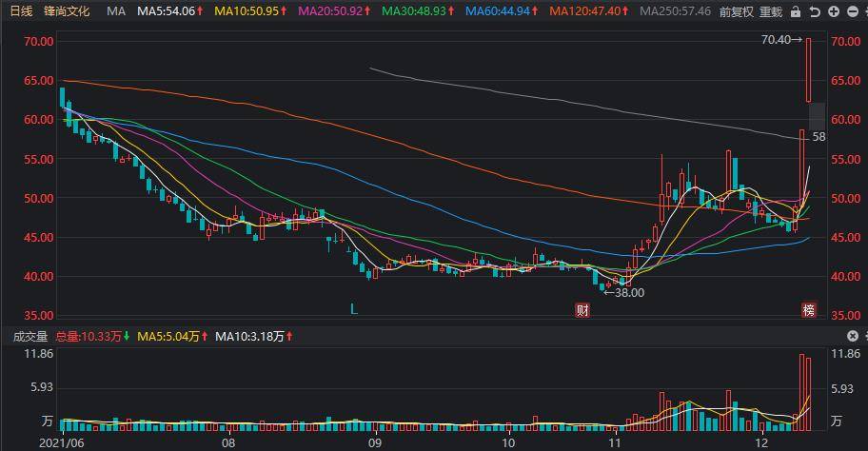Open the 财 financial report marker
Image resolution: width=868 pixels, height=451 pixels.
tap(582, 310)
